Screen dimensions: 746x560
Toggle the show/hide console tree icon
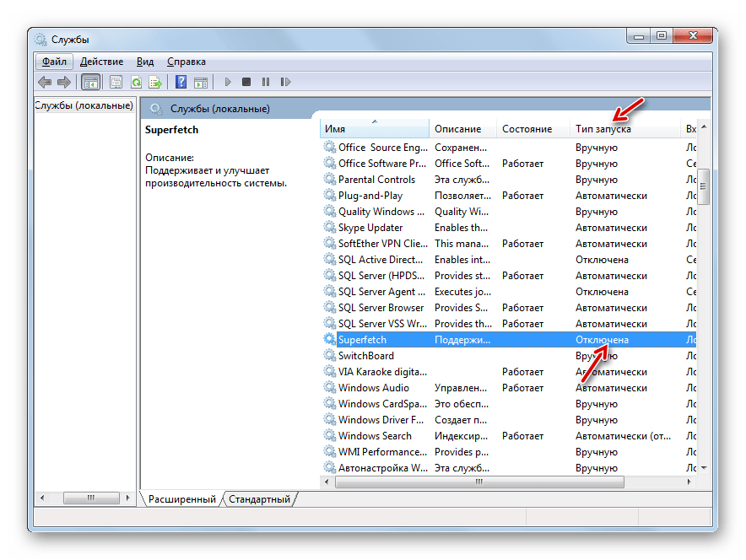coord(90,83)
